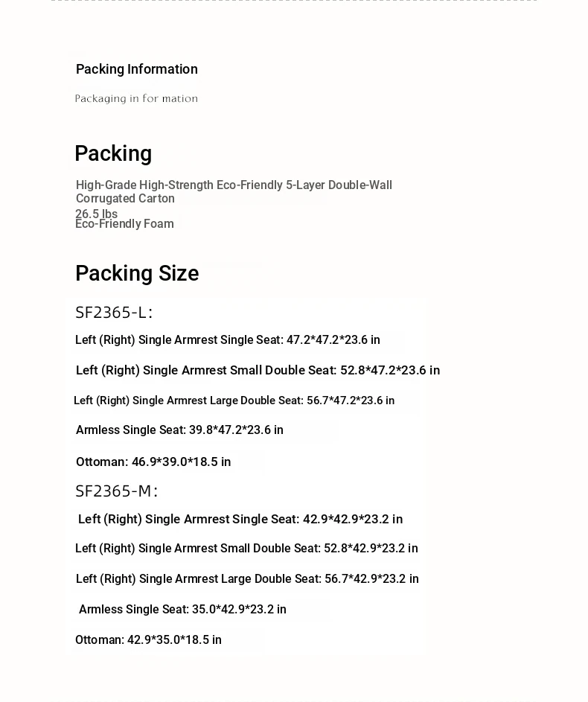
Task: Click the 'Packaging in for mation' subtitle
Action: pyautogui.click(x=136, y=98)
